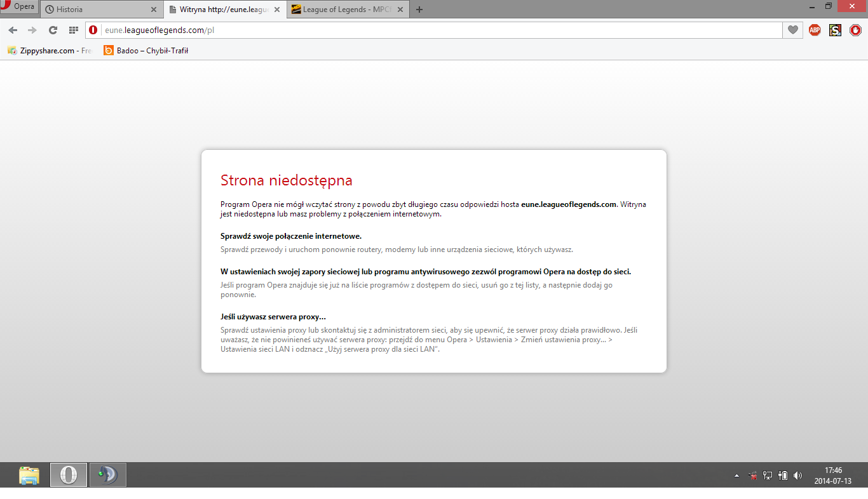Select the Opera taskbar button
The height and width of the screenshot is (499, 868).
pyautogui.click(x=69, y=475)
